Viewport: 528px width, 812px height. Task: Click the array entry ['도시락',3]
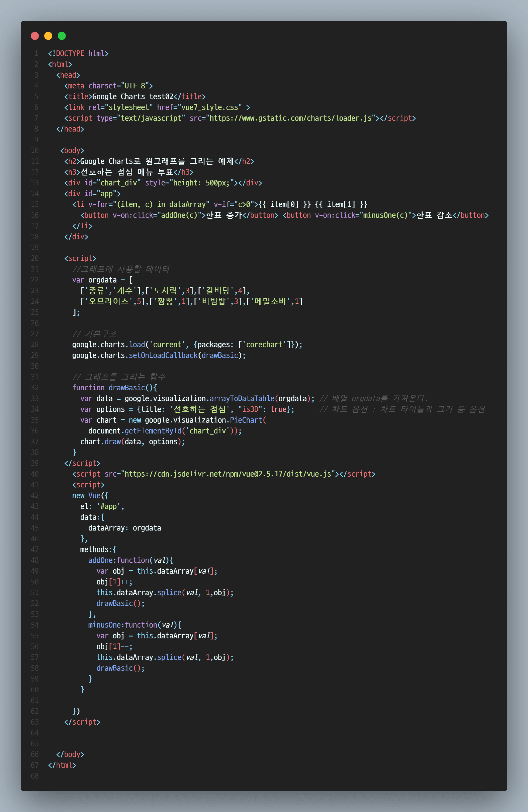click(x=169, y=291)
